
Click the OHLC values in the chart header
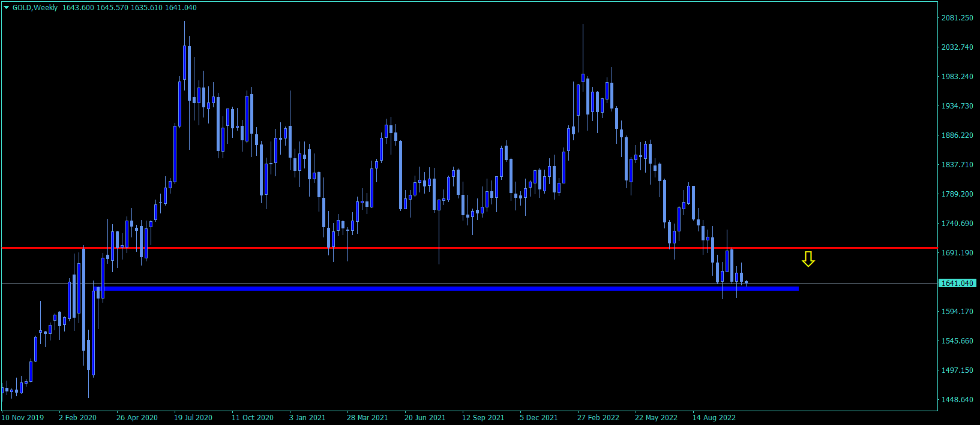[129, 8]
